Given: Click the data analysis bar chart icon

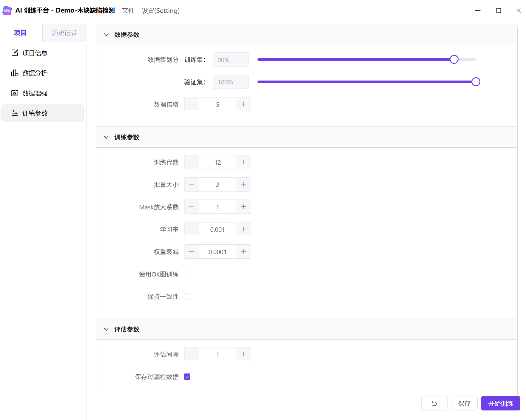Looking at the screenshot, I should click(15, 73).
